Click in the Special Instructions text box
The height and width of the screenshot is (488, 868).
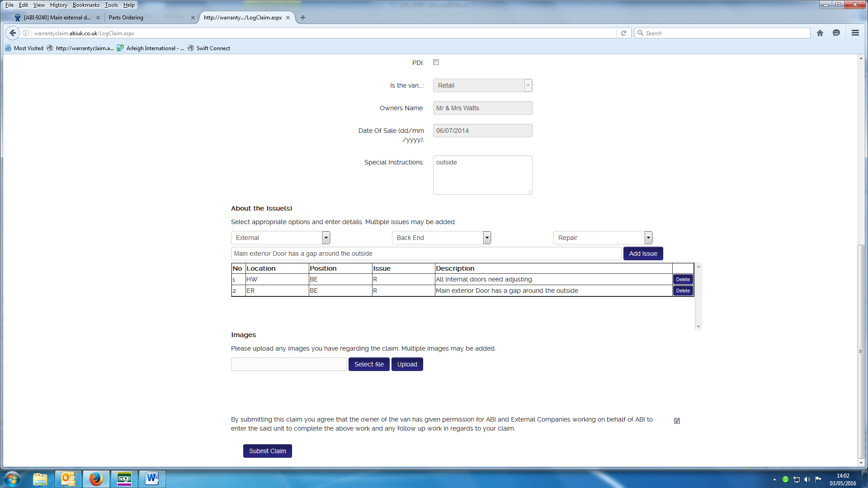click(482, 175)
